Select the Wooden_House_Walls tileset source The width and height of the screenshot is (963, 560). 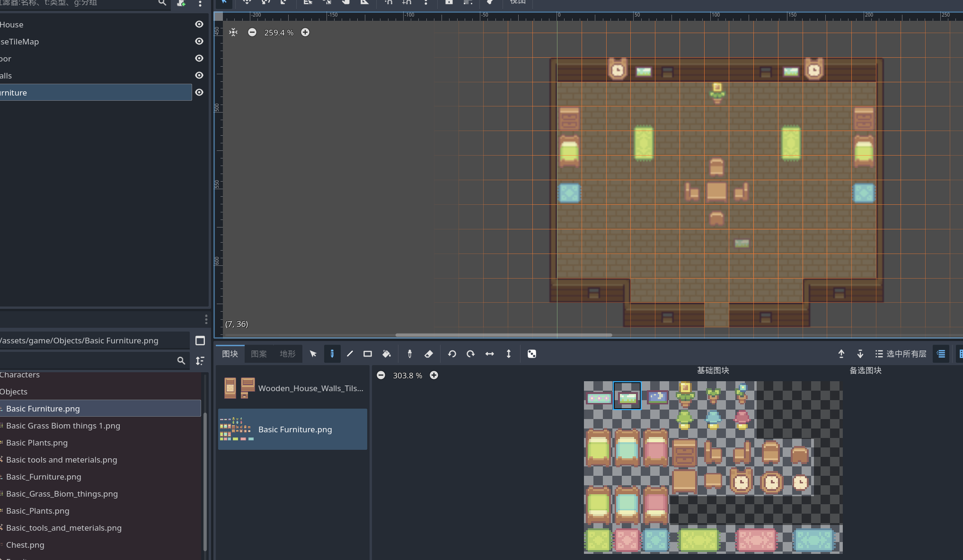point(292,388)
